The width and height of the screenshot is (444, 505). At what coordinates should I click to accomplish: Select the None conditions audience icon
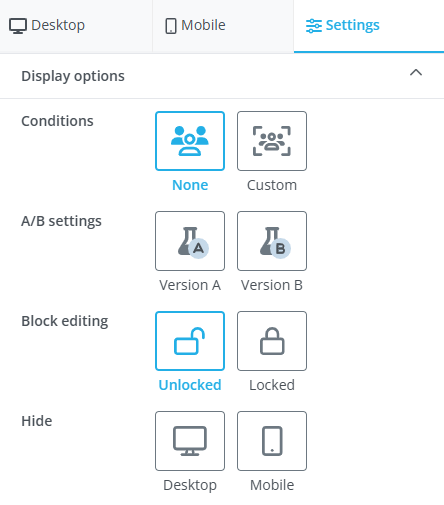[190, 141]
